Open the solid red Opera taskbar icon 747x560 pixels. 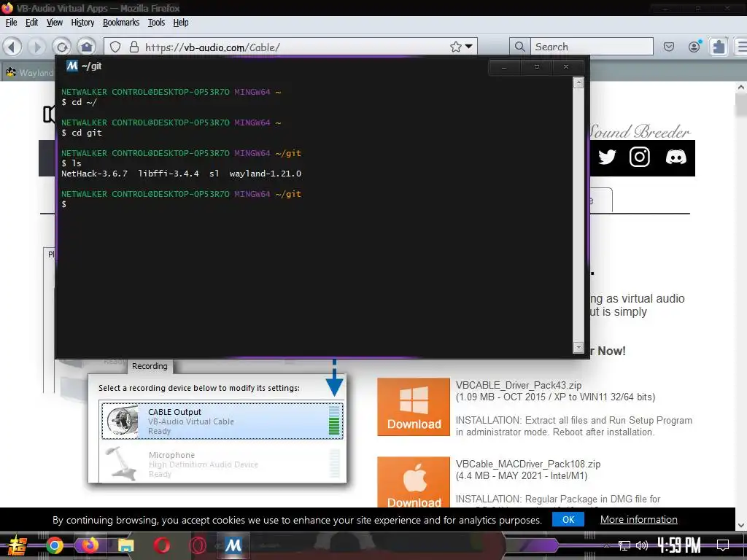[x=161, y=545]
